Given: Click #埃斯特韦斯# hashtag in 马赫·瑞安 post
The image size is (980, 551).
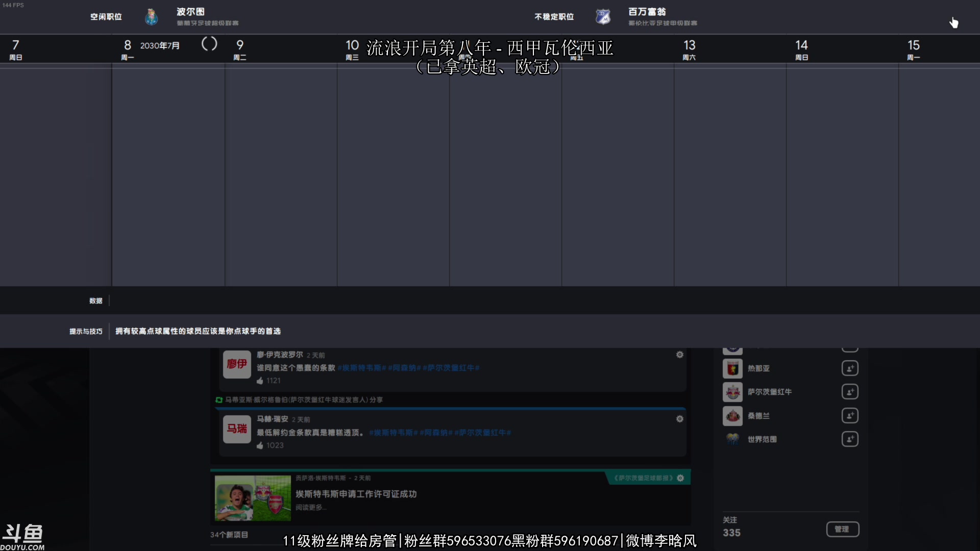Looking at the screenshot, I should (x=394, y=433).
